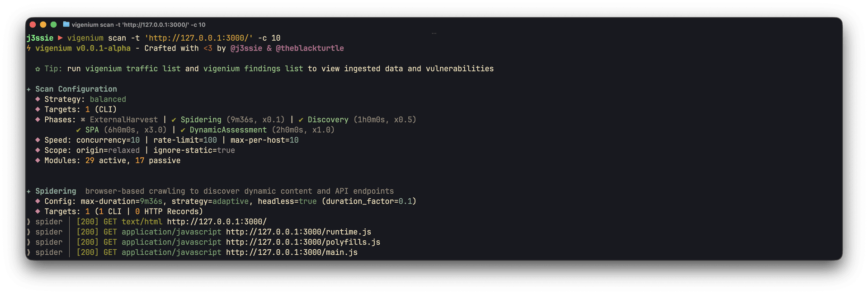Click the lightning bolt vigenium version icon
The height and width of the screenshot is (294, 868).
[x=28, y=48]
